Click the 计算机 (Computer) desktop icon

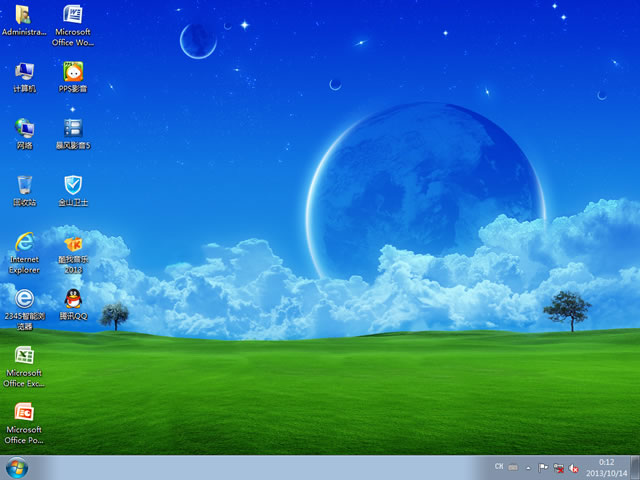tap(24, 72)
